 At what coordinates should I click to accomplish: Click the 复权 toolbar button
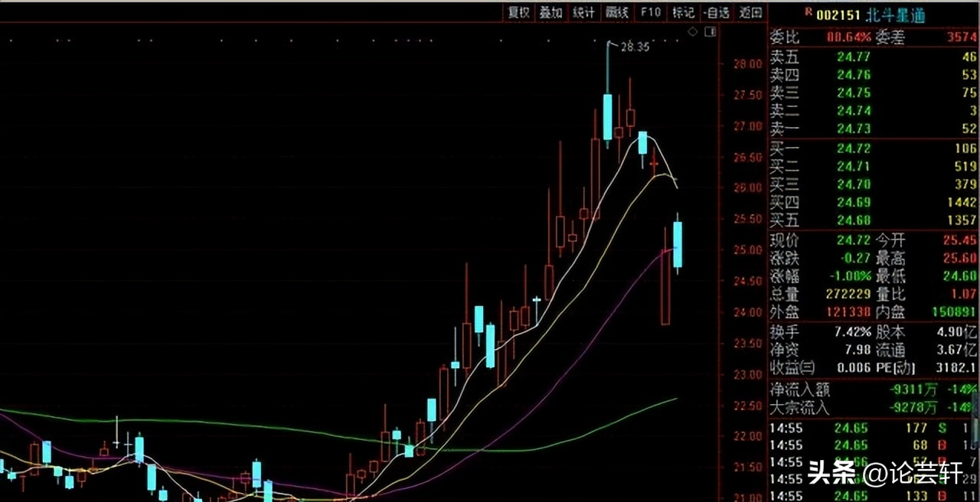pyautogui.click(x=519, y=12)
